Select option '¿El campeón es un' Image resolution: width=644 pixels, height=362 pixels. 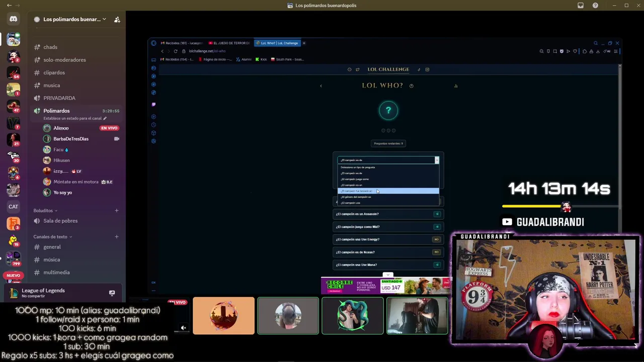[388, 185]
